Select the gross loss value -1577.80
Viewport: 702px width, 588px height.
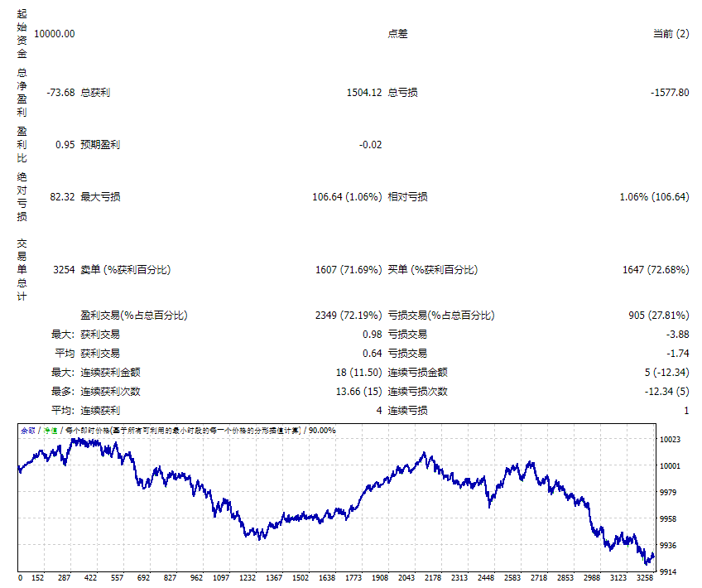click(x=670, y=92)
